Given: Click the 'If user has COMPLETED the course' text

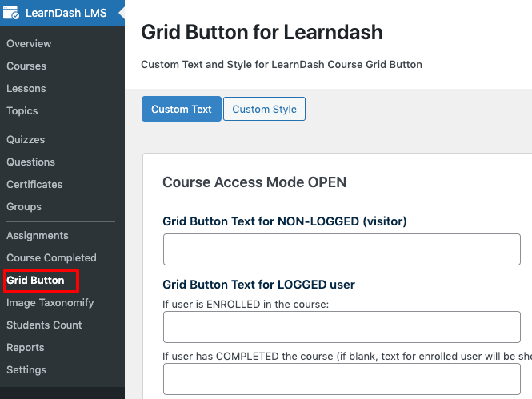Looking at the screenshot, I should click(x=347, y=357).
